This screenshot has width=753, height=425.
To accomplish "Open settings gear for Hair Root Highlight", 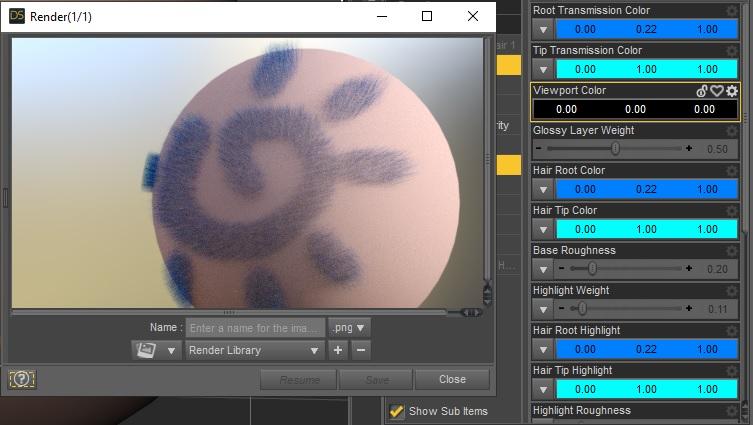I will (x=731, y=330).
